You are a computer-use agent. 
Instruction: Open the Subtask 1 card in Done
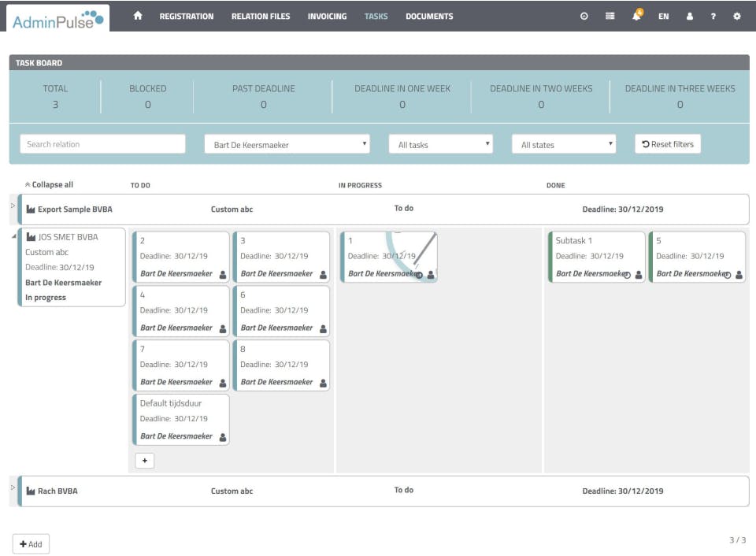coord(597,257)
